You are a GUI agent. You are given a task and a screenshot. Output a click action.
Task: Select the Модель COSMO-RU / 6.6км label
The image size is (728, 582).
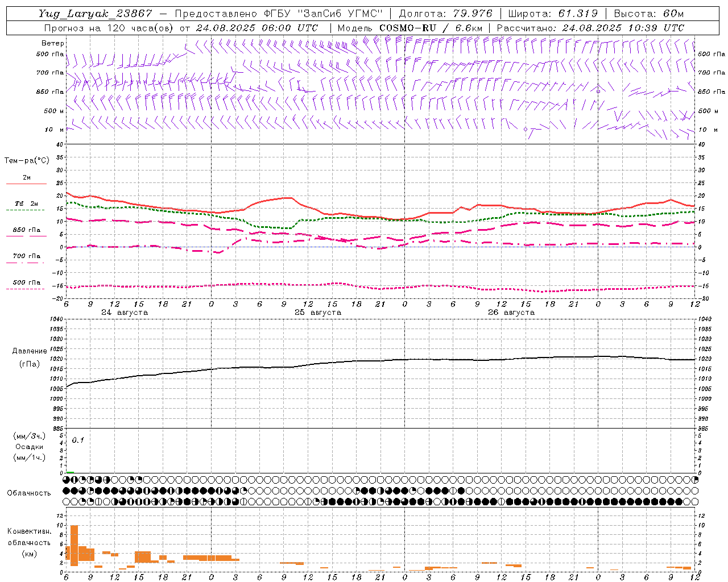tap(410, 28)
